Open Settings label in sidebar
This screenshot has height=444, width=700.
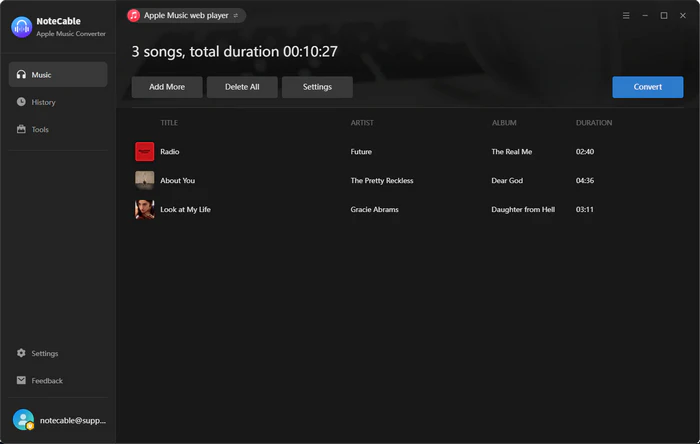tap(45, 353)
